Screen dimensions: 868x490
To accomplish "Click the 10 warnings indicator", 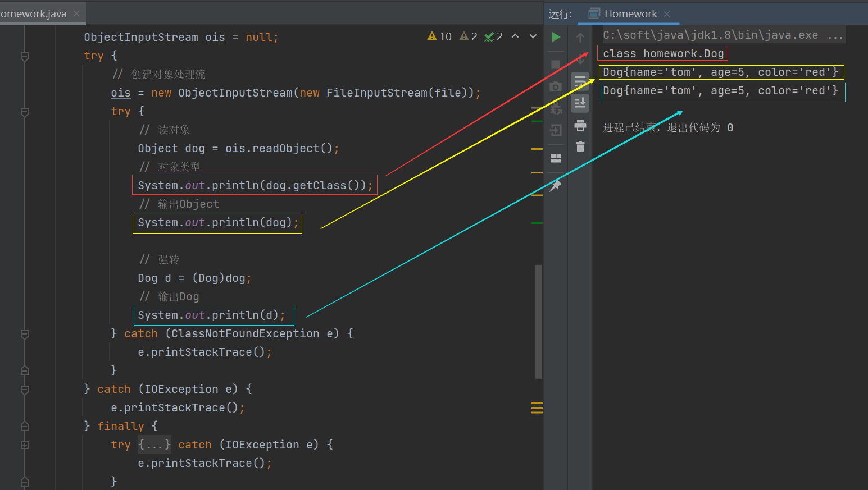I will coord(439,36).
